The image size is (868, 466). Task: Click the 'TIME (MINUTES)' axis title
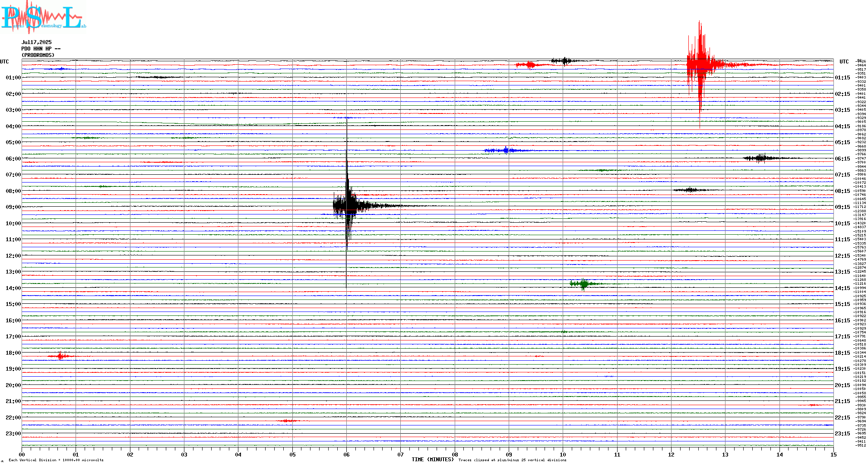pos(433,460)
